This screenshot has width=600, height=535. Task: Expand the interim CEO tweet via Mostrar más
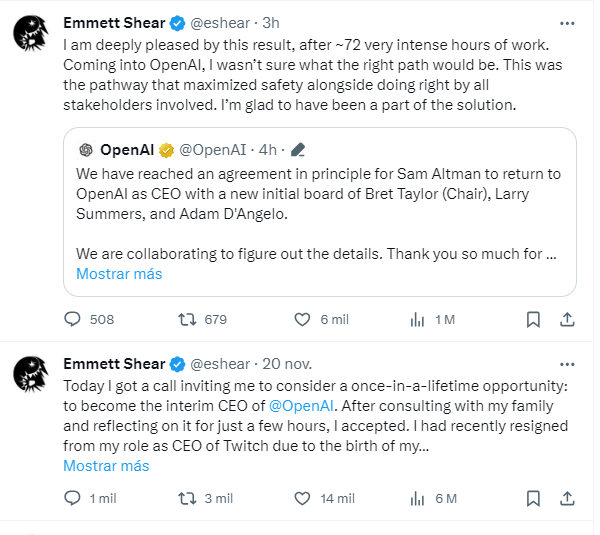click(x=106, y=465)
